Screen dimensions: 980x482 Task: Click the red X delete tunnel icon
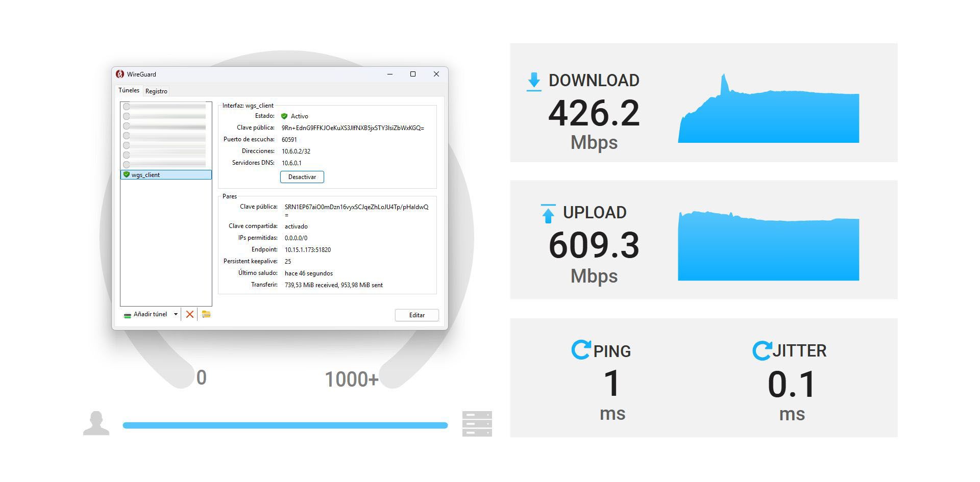click(x=189, y=314)
